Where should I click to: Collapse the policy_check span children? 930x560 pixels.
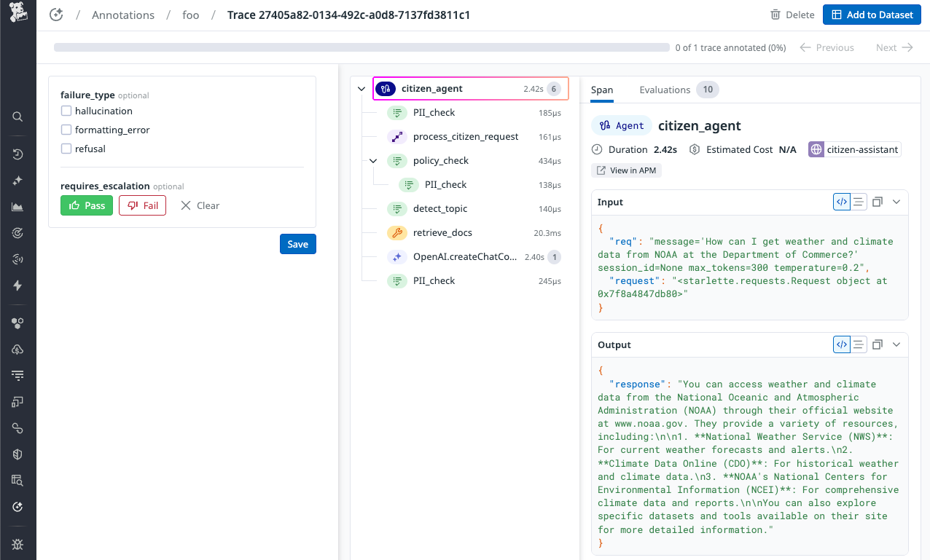(373, 161)
